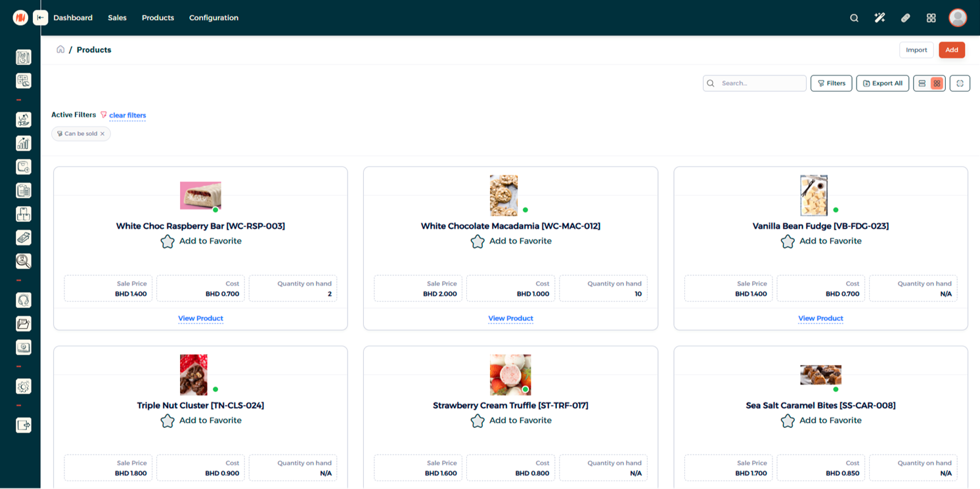Click the link attachment icon in header
This screenshot has height=489, width=980.
click(x=905, y=18)
